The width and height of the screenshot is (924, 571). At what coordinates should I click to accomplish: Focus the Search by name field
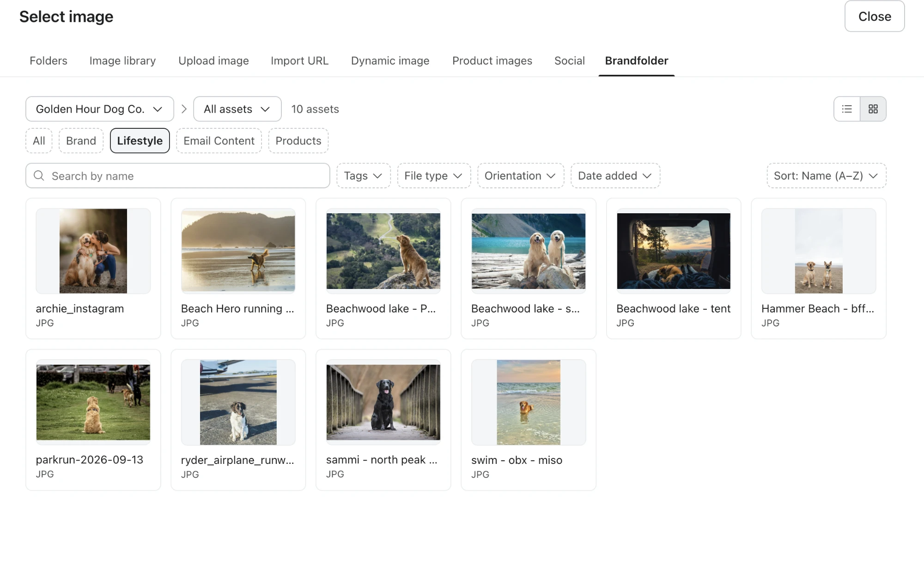(178, 176)
